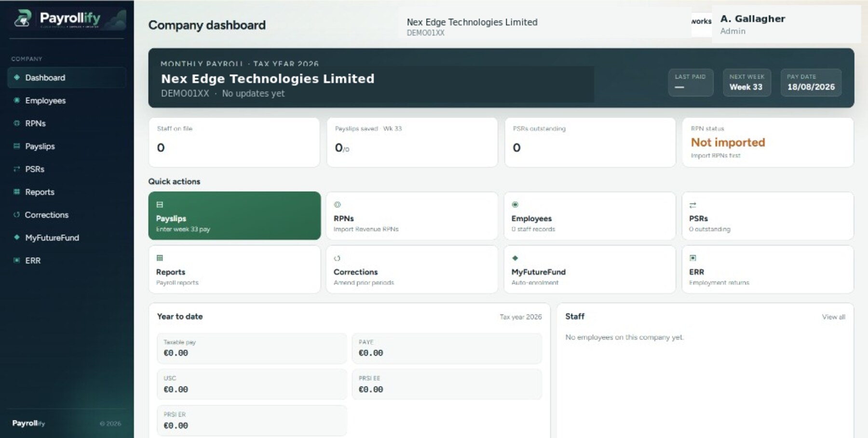Click the Corrections quick action icon

pos(337,258)
